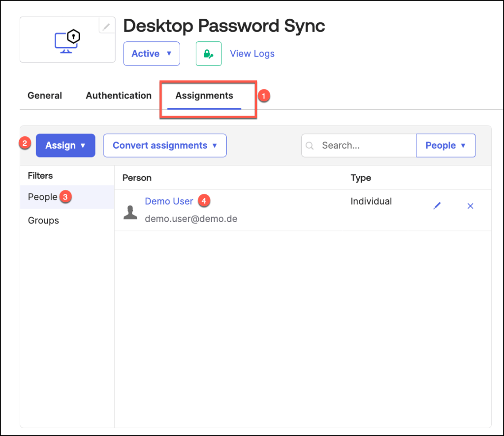Select the Assignments tab

(204, 95)
